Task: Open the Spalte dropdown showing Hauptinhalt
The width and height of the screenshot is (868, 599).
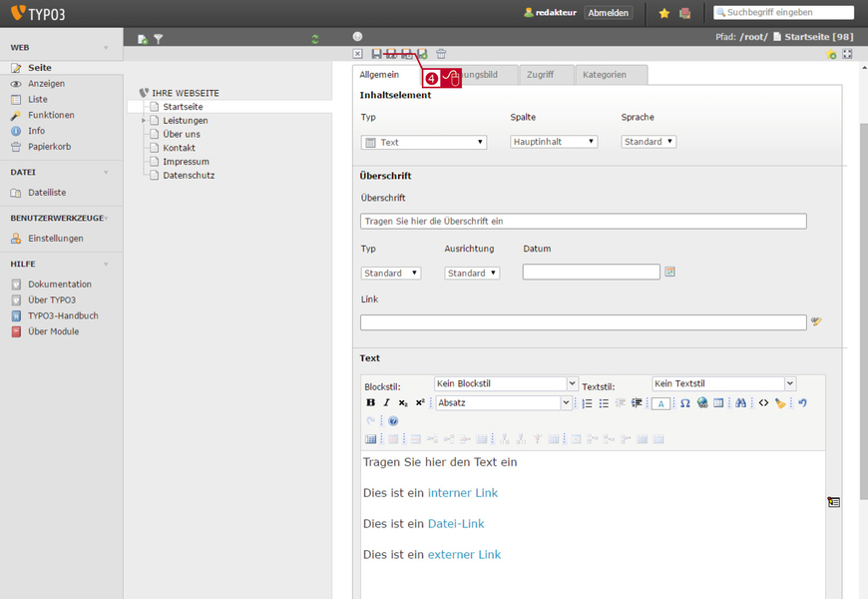Action: (554, 142)
